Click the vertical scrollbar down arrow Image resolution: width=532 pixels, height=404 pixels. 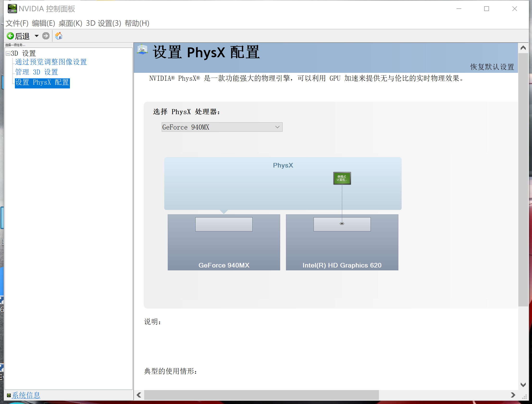(523, 385)
